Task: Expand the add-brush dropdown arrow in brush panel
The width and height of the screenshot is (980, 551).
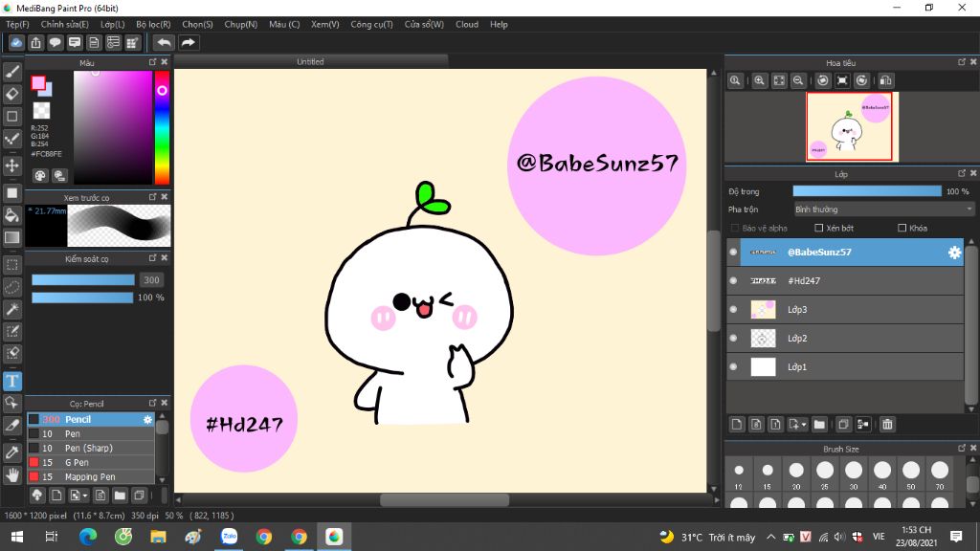Action: click(x=84, y=496)
